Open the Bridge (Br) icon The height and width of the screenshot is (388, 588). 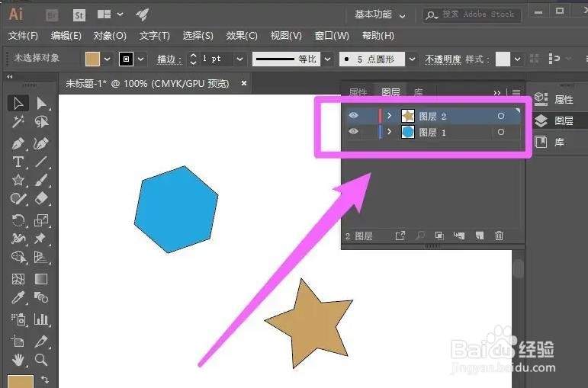pos(52,15)
